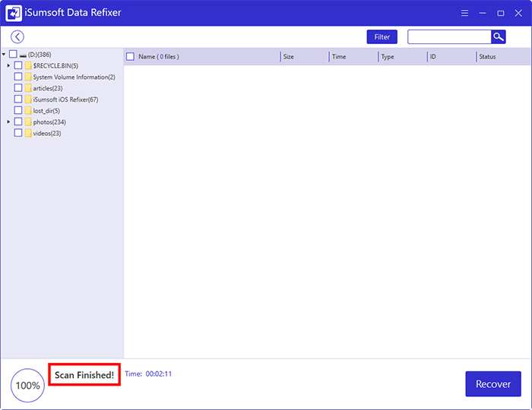Viewport: 532px width, 410px height.
Task: Click the iSumsoft iOS Refixer folder icon
Action: point(28,99)
